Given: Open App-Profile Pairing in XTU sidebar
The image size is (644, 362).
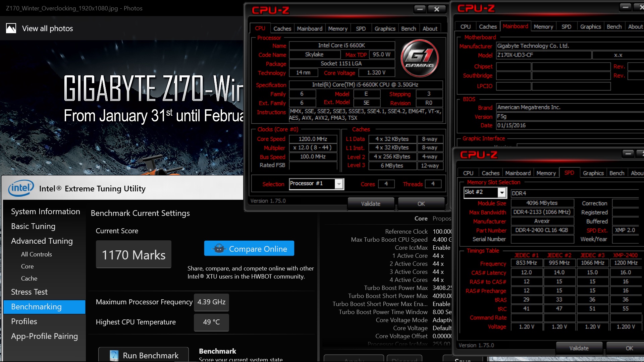Looking at the screenshot, I should [x=45, y=336].
